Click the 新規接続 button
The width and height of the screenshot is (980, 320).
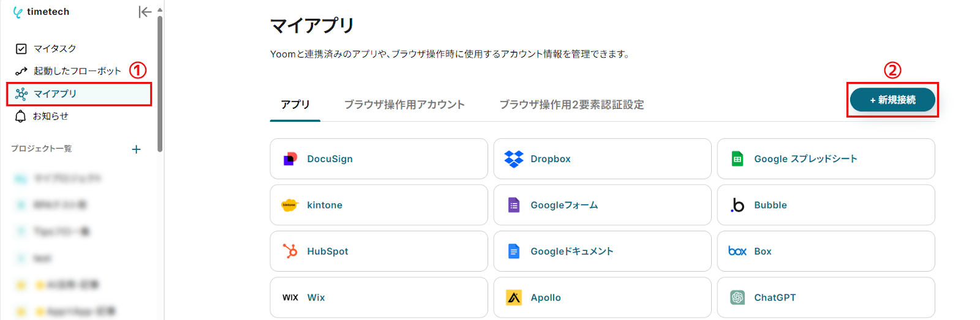click(892, 100)
